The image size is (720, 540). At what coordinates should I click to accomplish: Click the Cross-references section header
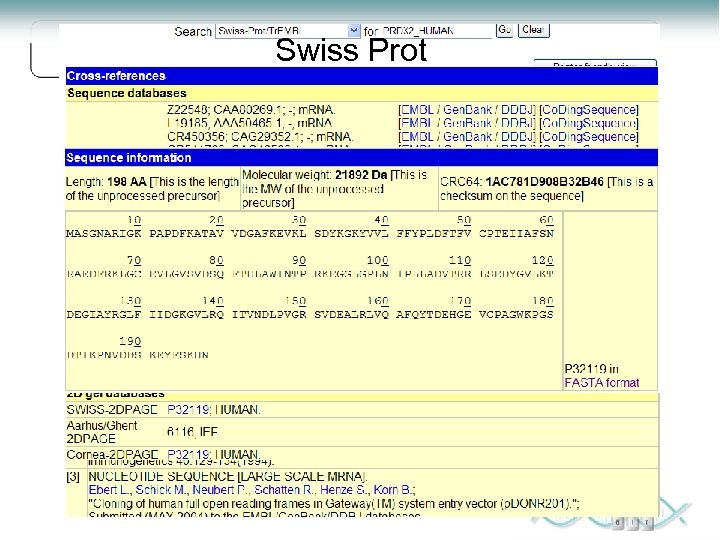(361, 76)
